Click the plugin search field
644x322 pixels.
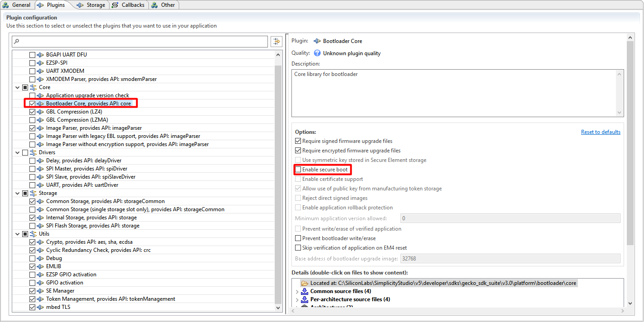point(140,42)
